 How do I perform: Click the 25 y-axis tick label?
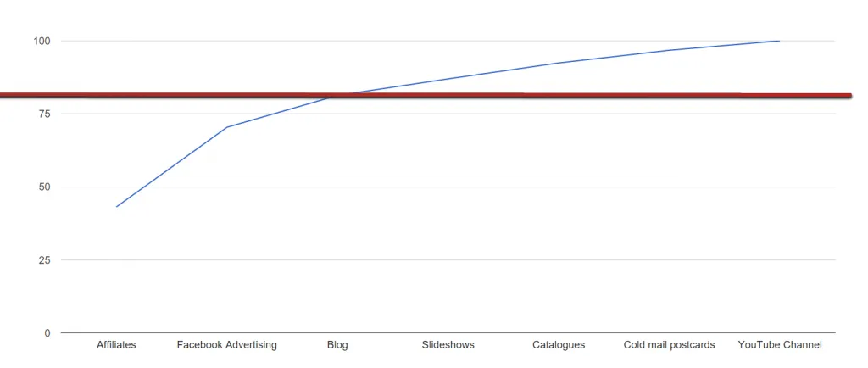pos(44,260)
